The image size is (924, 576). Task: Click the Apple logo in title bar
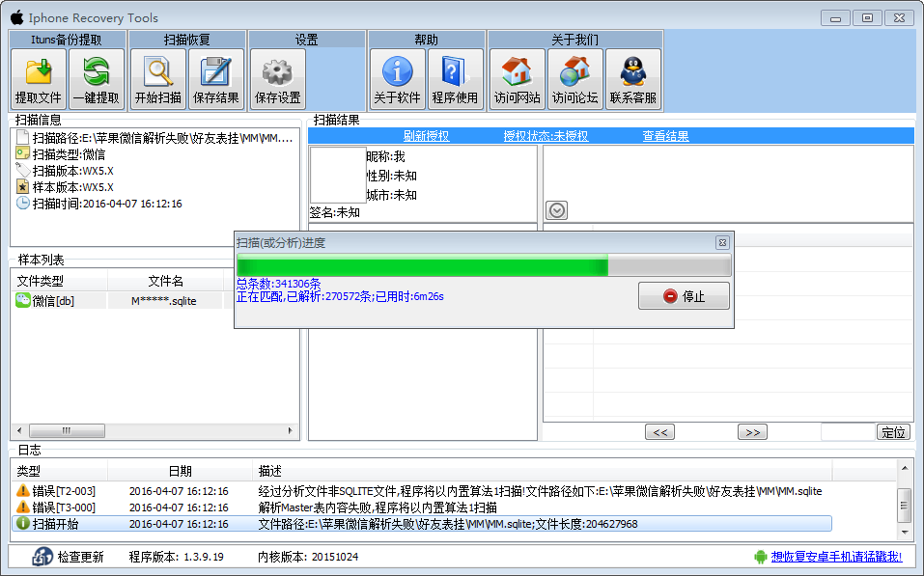coord(17,17)
